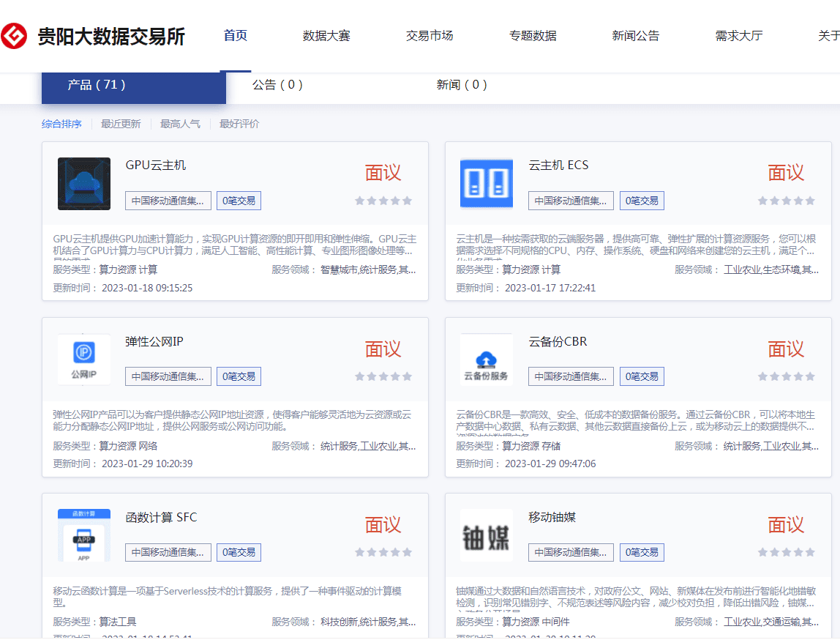The width and height of the screenshot is (840, 640).
Task: Go to 交易市场 in the navigation bar
Action: click(430, 36)
